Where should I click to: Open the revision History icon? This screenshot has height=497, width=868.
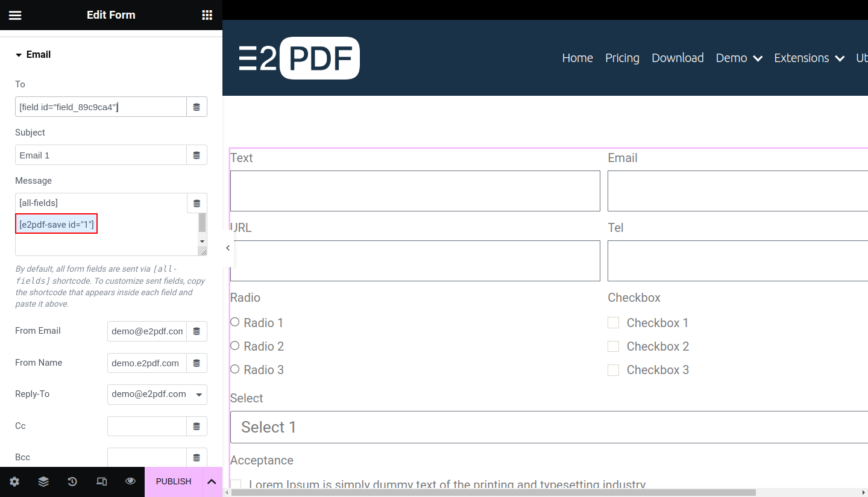72,481
